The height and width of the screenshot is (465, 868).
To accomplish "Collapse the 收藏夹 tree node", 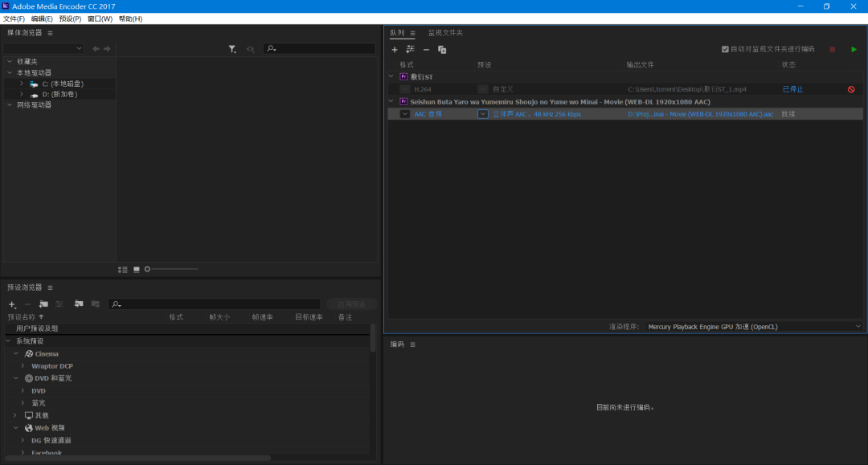I will coord(10,61).
